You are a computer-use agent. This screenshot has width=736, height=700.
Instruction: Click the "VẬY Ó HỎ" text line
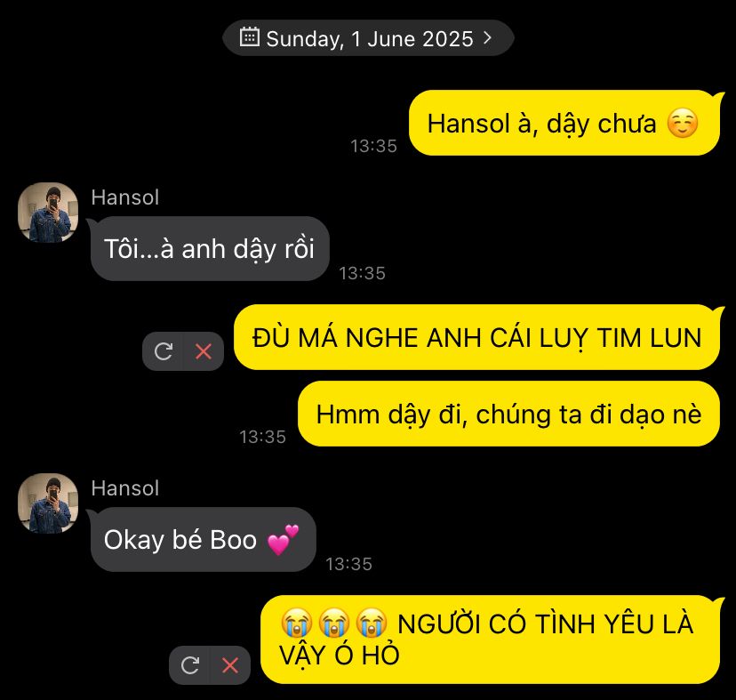[339, 655]
